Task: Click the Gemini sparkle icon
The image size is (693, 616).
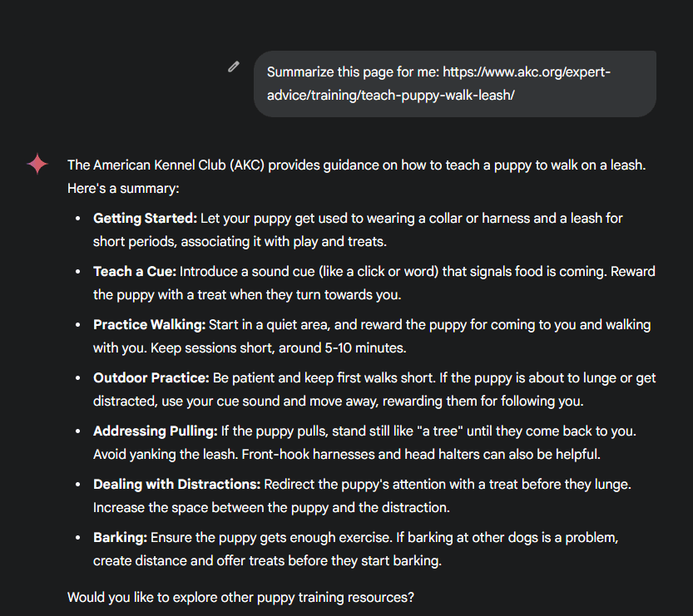Action: click(37, 164)
